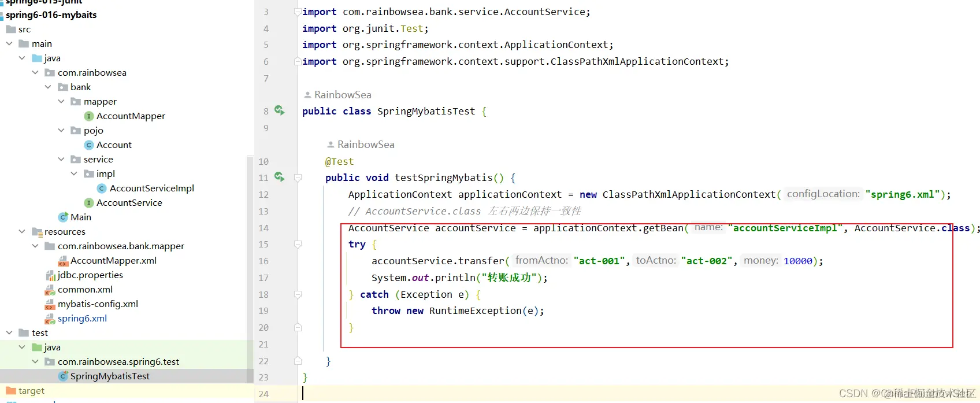Fold the try block at line 15

pyautogui.click(x=298, y=244)
